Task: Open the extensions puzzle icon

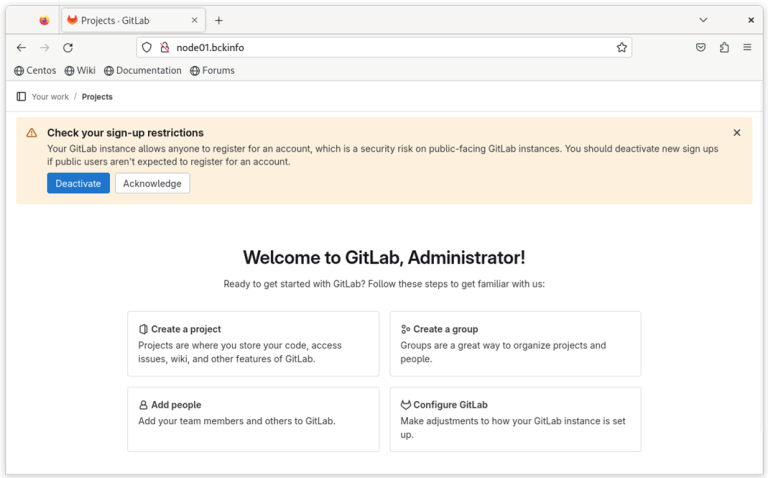Action: [x=724, y=48]
